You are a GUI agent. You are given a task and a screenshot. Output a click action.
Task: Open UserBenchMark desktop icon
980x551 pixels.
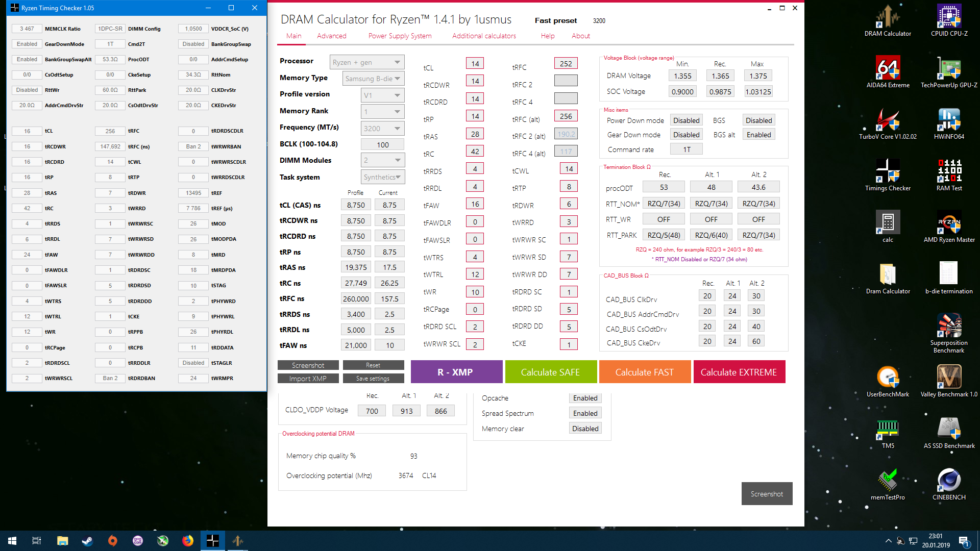(888, 381)
